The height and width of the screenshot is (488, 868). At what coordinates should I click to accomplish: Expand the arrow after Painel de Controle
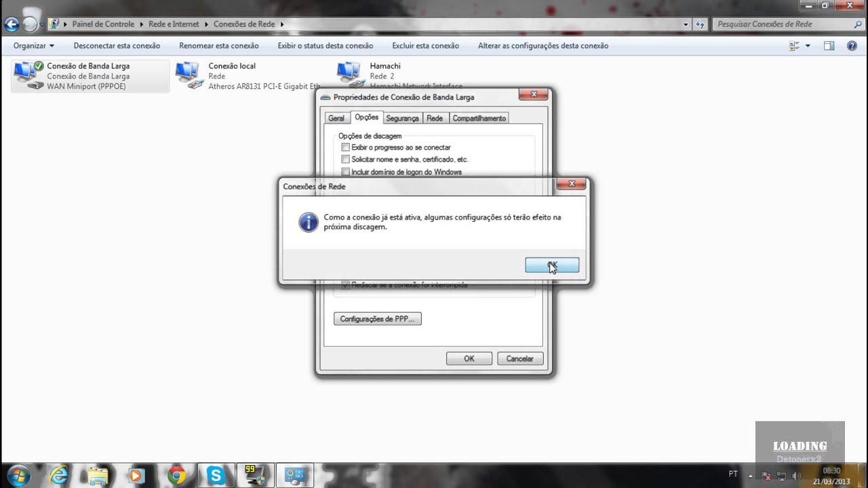tap(143, 24)
